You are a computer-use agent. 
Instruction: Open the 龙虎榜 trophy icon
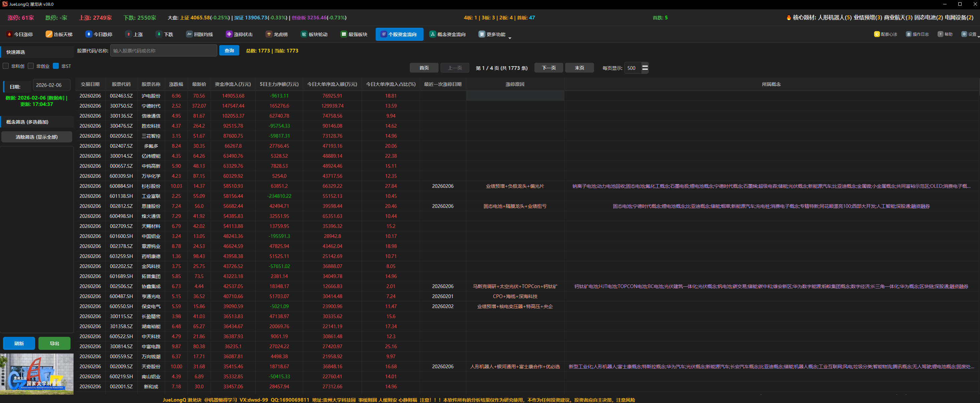coord(269,34)
